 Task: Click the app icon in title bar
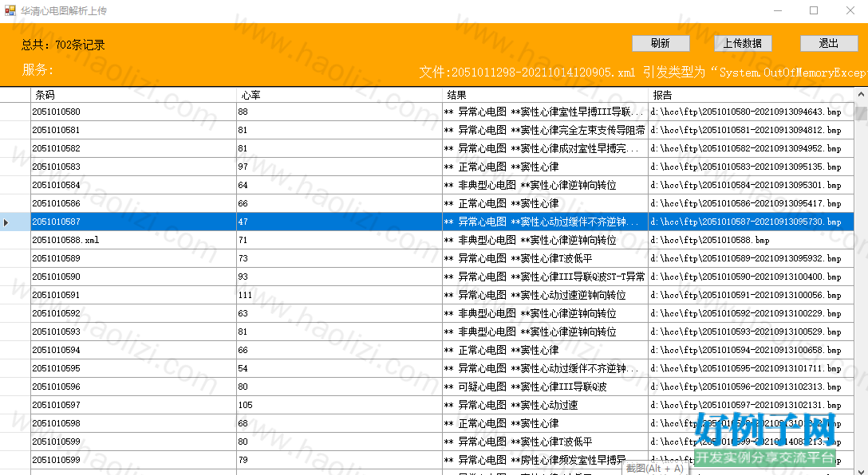(10, 10)
